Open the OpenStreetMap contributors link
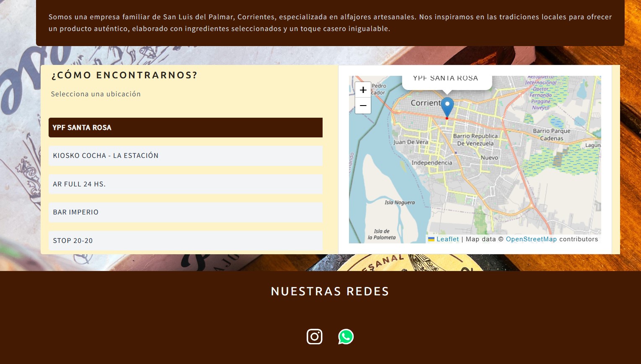Viewport: 641px width, 364px height. point(531,239)
